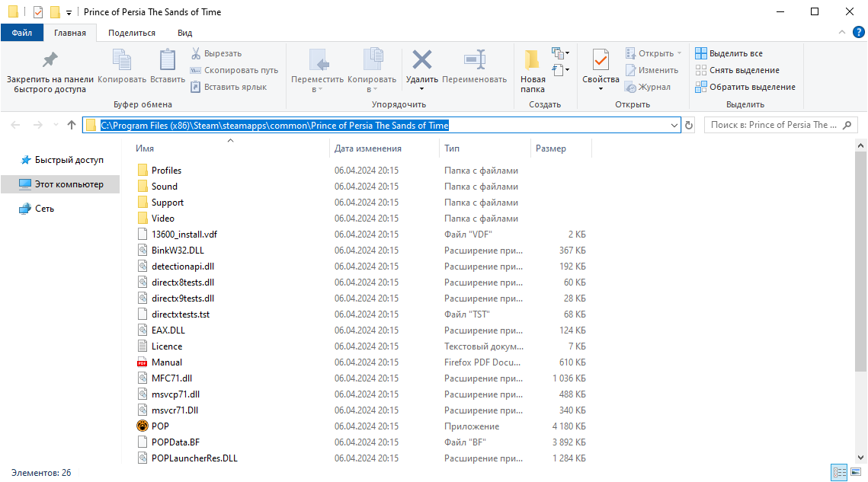Open the Журнал history

click(x=648, y=87)
